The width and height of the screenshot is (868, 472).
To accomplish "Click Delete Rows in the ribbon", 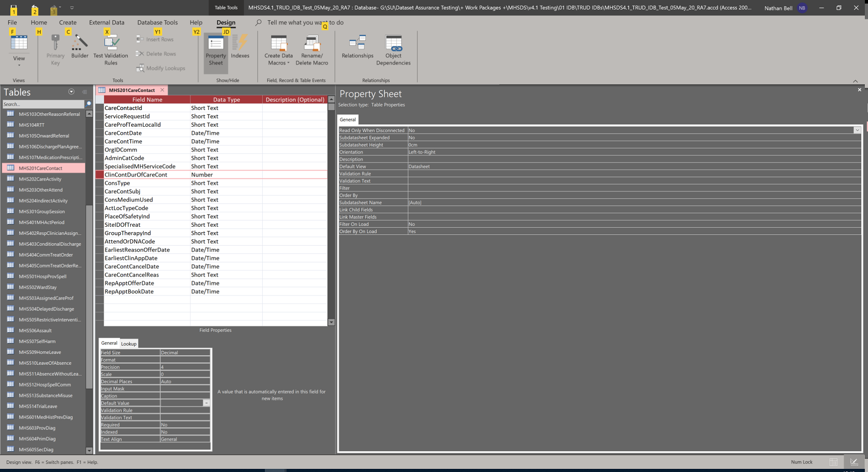I will pos(156,54).
